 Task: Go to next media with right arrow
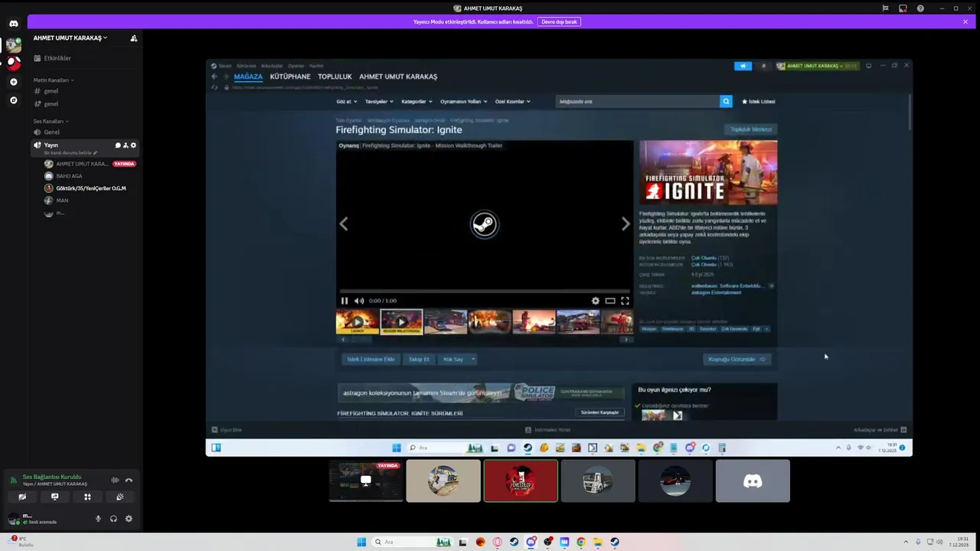[x=626, y=223]
